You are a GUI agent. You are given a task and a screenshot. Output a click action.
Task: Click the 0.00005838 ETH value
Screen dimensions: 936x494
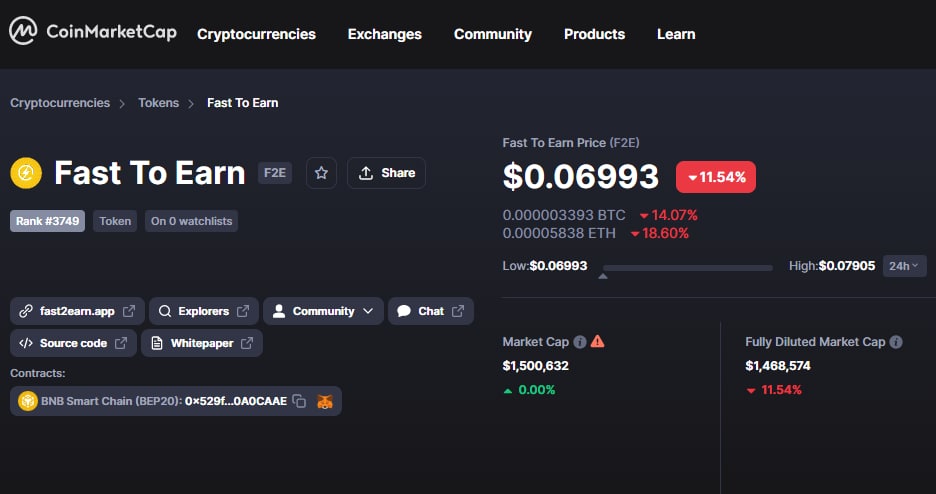click(559, 233)
